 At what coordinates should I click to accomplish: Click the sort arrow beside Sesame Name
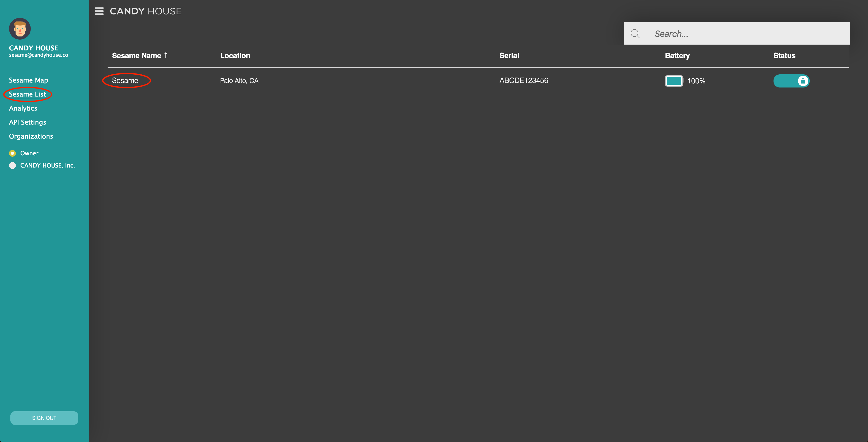[166, 55]
